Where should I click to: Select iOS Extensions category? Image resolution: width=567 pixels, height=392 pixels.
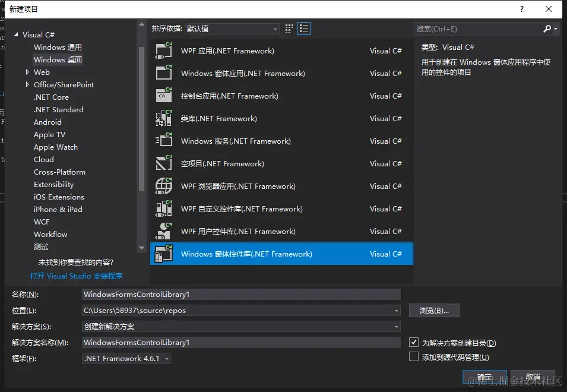click(59, 197)
